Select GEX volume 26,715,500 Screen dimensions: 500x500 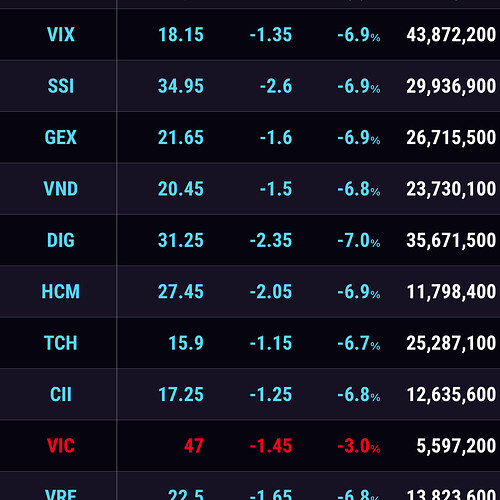click(451, 137)
